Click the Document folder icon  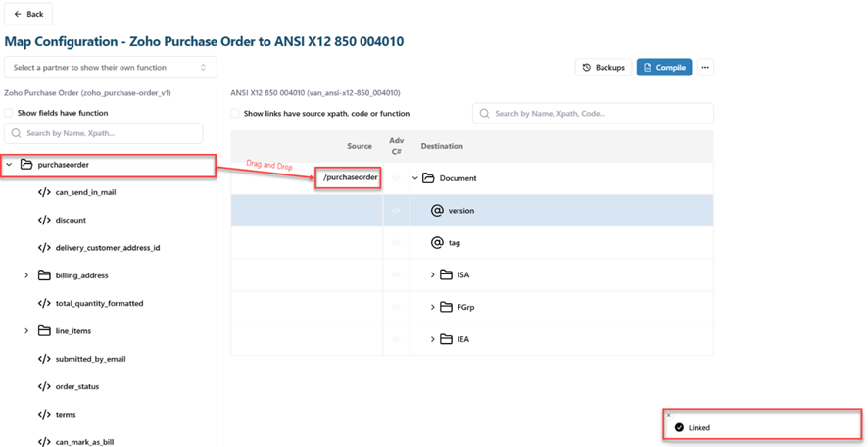point(428,178)
